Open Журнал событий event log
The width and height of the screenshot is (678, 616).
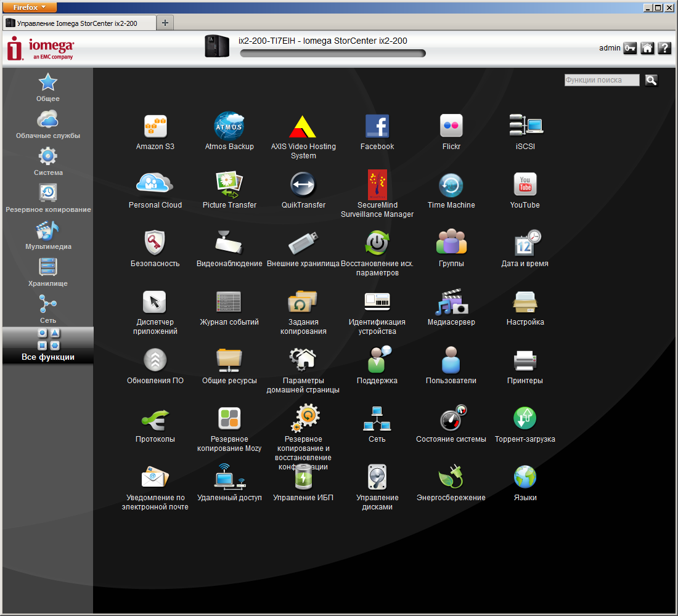coord(229,302)
